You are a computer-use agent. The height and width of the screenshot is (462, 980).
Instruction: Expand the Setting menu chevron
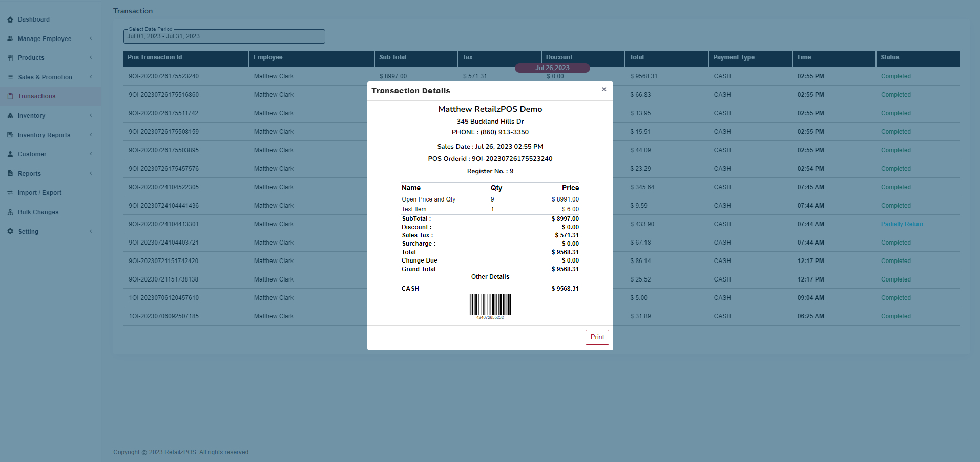click(x=91, y=231)
